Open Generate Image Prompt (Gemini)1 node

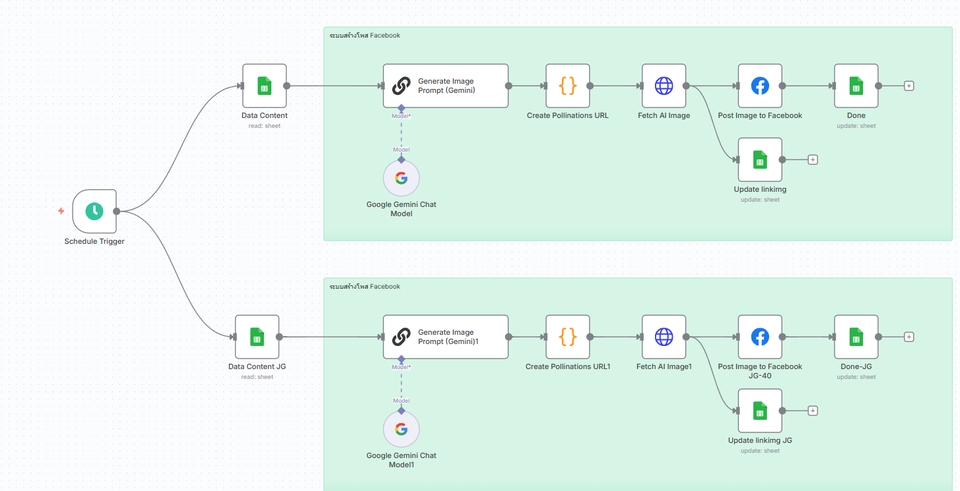click(445, 337)
